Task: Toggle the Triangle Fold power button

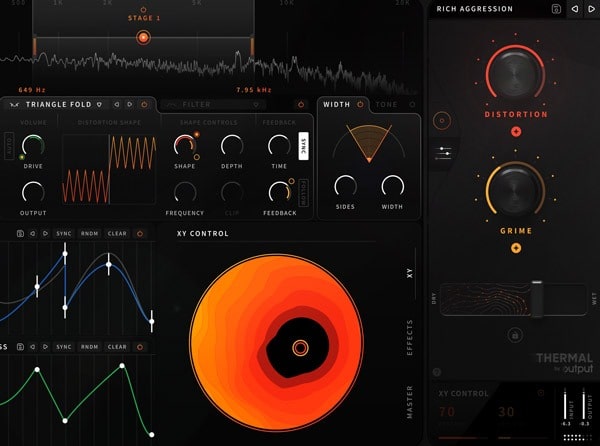Action: coord(143,104)
